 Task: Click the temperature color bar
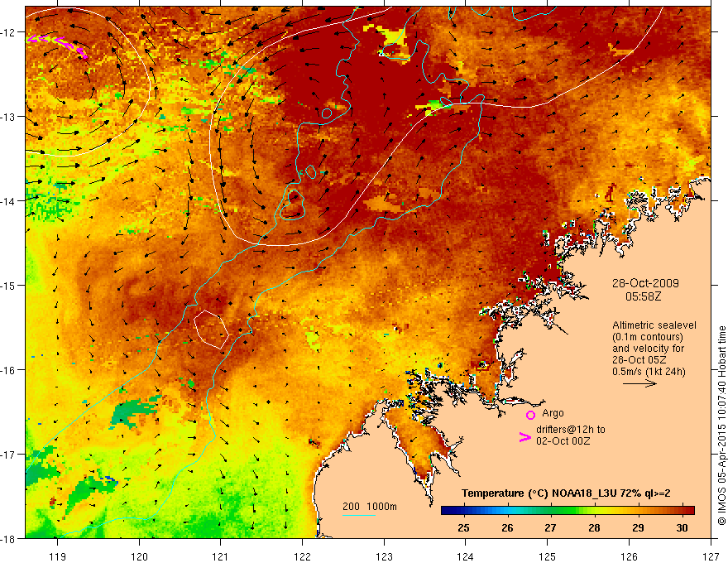(x=568, y=511)
